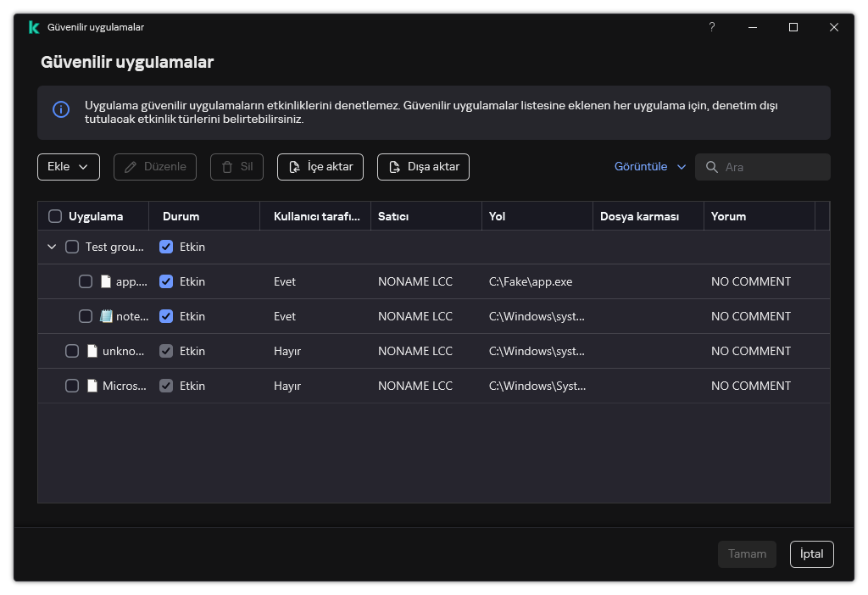This screenshot has height=595, width=868.
Task: Sort by the Yol column header
Action: [x=498, y=216]
